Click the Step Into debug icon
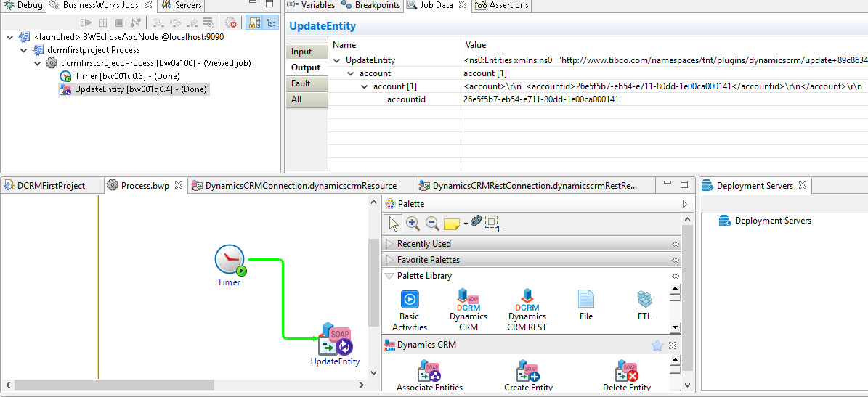Viewport: 868px width, 397px height. click(158, 22)
